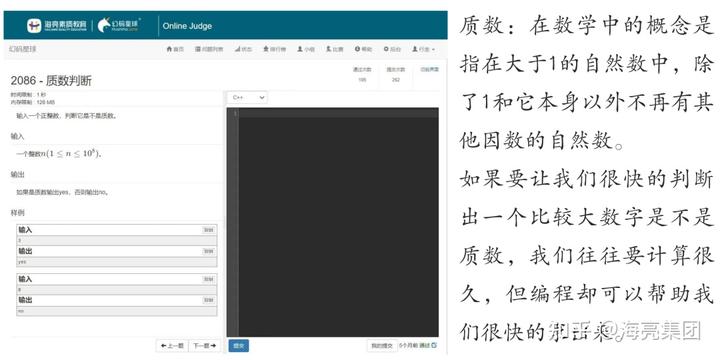Open the 比赛 contests icon
The height and width of the screenshot is (360, 720).
coord(329,49)
